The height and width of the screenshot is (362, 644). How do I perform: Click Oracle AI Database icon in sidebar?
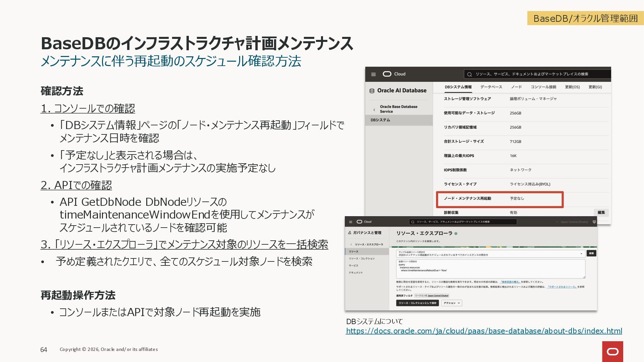(372, 91)
